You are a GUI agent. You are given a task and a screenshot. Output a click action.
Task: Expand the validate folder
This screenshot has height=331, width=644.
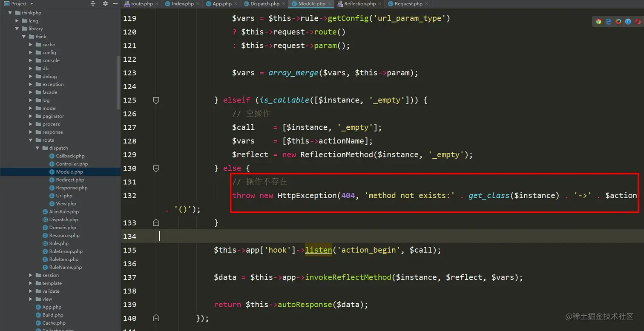pyautogui.click(x=31, y=291)
